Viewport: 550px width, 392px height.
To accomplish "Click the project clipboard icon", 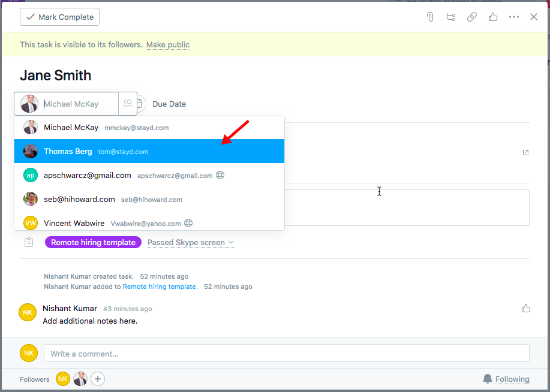I will coord(29,242).
